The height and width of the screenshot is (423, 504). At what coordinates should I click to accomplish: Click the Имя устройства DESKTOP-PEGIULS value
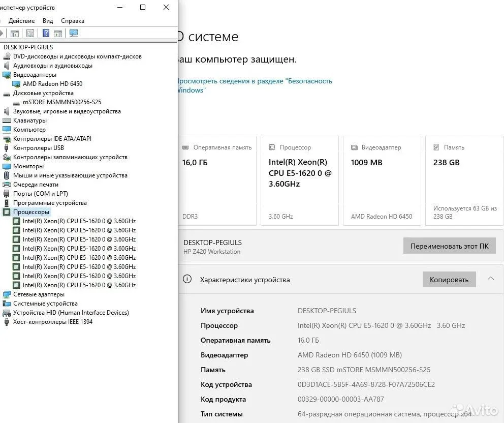tap(327, 311)
